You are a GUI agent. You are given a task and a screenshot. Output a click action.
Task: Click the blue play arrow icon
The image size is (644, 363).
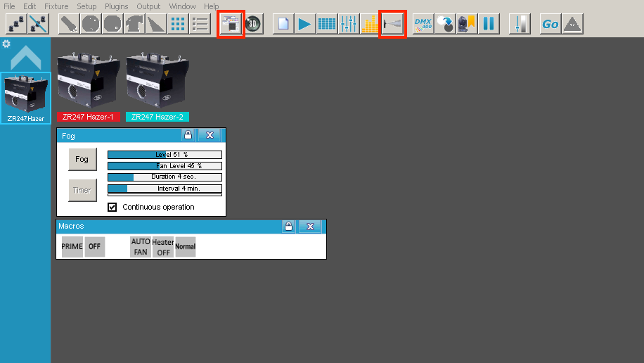coord(304,24)
